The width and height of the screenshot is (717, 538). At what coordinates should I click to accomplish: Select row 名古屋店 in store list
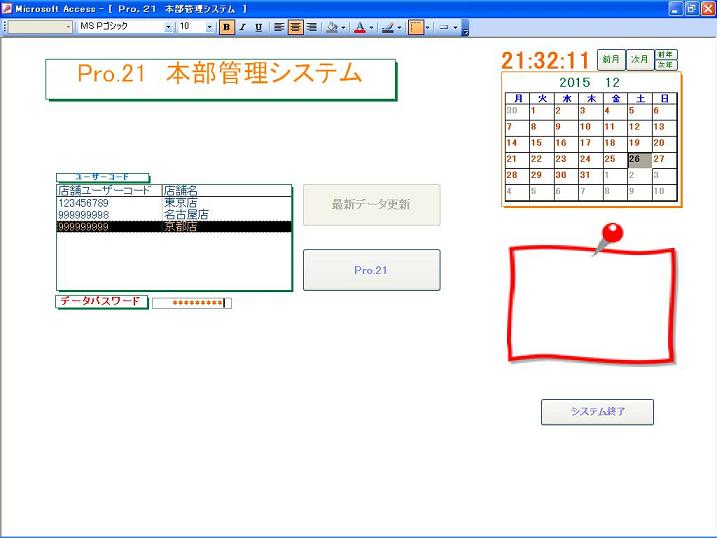174,215
